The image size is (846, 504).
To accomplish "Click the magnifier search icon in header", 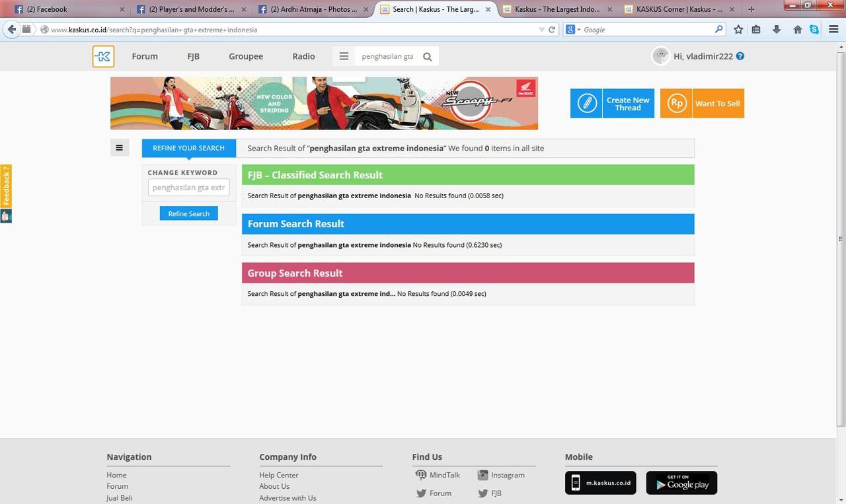I will pyautogui.click(x=428, y=57).
